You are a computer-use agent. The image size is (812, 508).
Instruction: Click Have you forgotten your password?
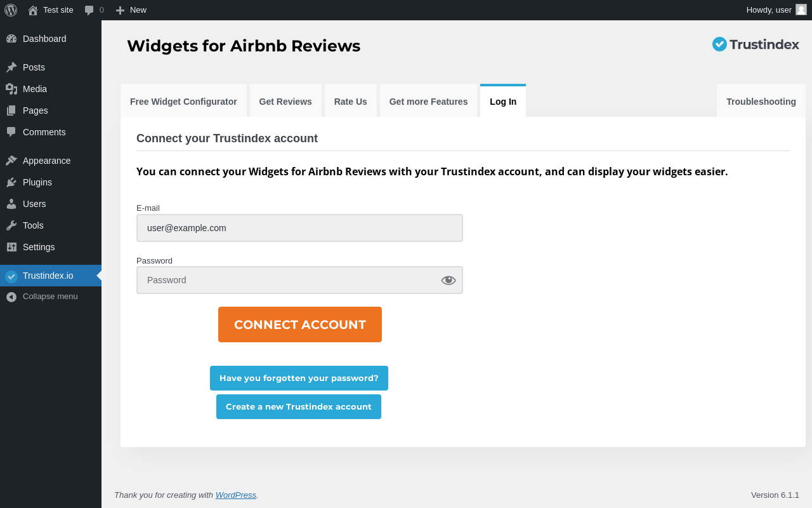299,378
